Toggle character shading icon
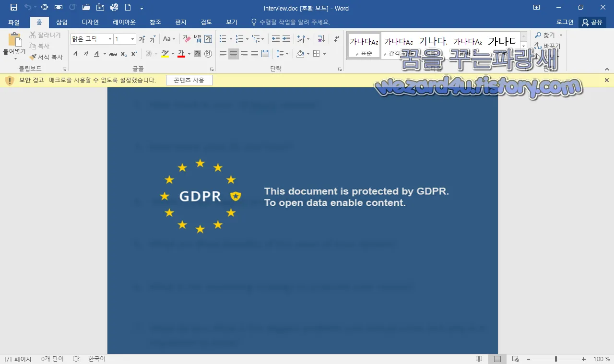 (198, 54)
